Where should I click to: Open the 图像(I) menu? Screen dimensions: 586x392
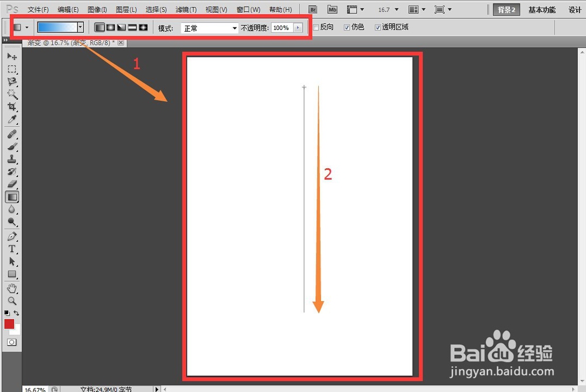click(x=97, y=10)
